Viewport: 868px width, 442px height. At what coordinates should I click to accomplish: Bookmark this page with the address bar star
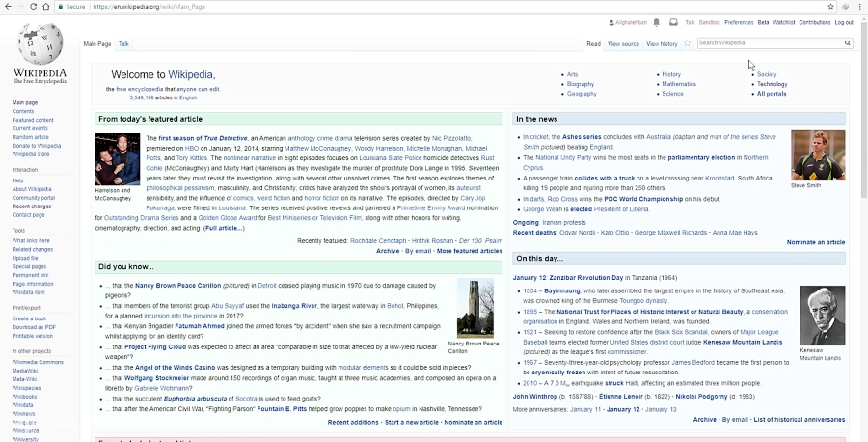(832, 6)
